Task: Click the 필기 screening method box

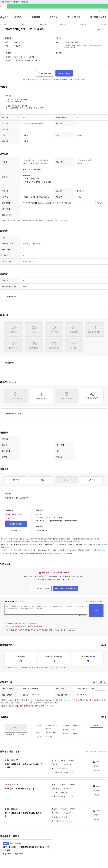Action: point(67,480)
